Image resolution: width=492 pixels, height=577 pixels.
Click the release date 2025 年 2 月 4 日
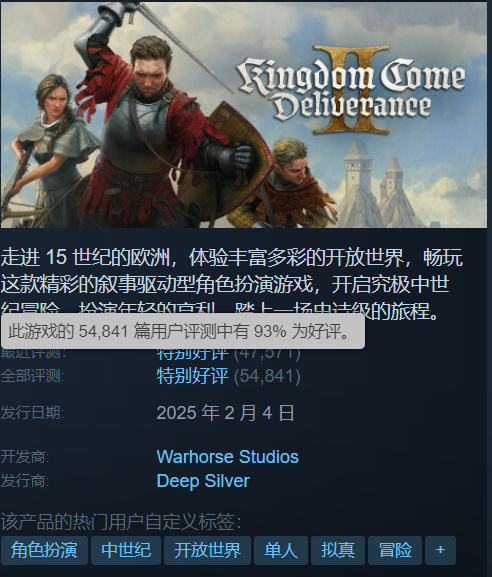pos(226,413)
